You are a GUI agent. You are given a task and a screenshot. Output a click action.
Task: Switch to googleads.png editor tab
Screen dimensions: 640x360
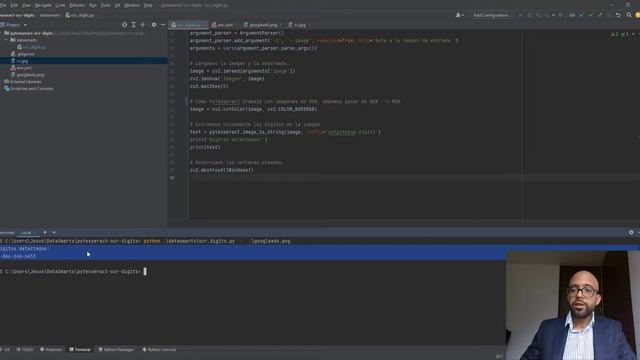pos(263,25)
